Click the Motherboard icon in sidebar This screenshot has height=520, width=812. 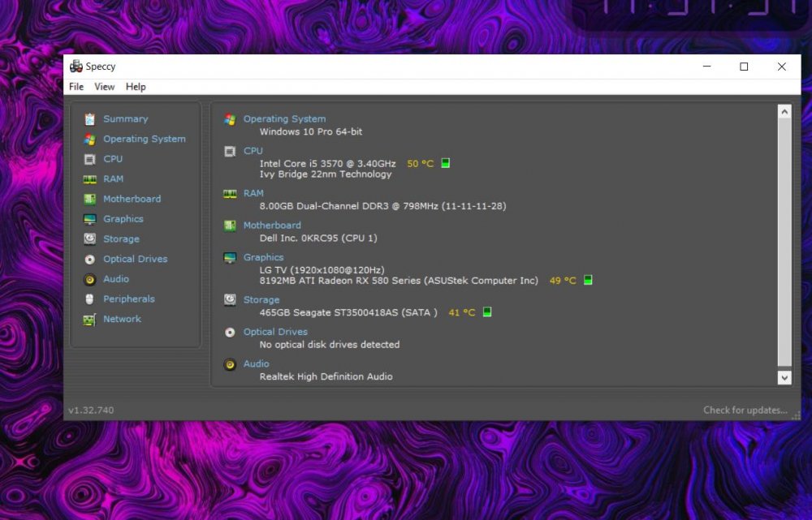click(89, 200)
